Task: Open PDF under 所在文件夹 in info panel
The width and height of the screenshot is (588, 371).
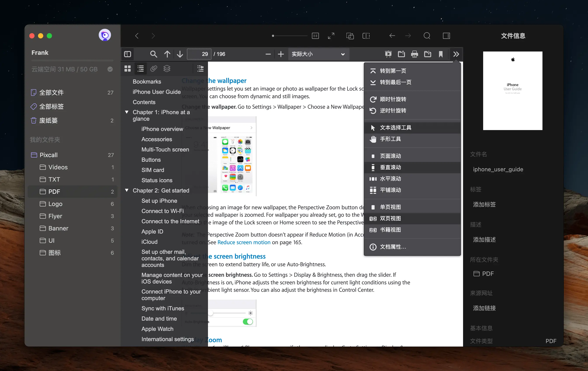Action: coord(484,274)
